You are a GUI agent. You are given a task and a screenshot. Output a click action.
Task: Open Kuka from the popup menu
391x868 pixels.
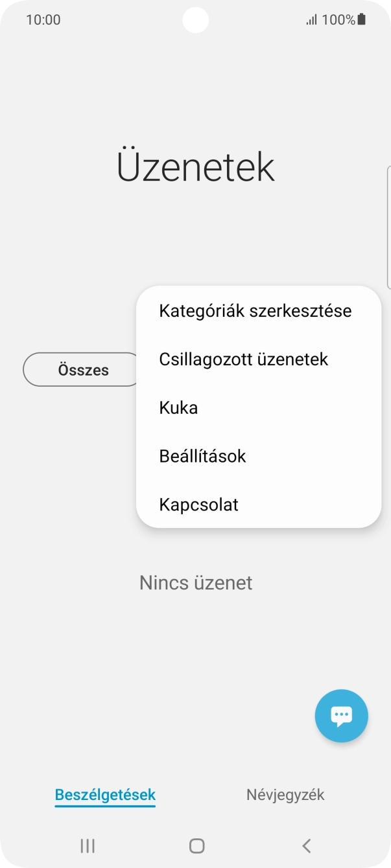point(178,407)
